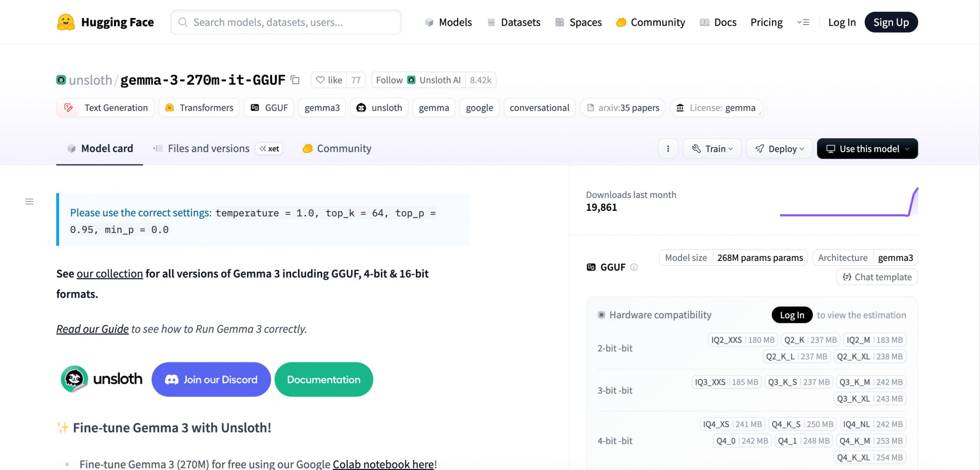Open Community in the top navigation
Screen dimensions: 980x470
[x=651, y=22]
